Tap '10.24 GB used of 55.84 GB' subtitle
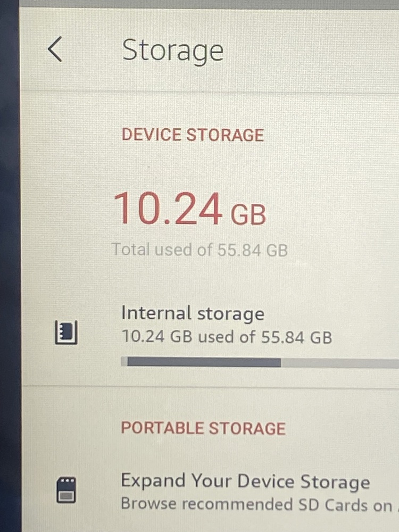The image size is (399, 532). click(227, 337)
